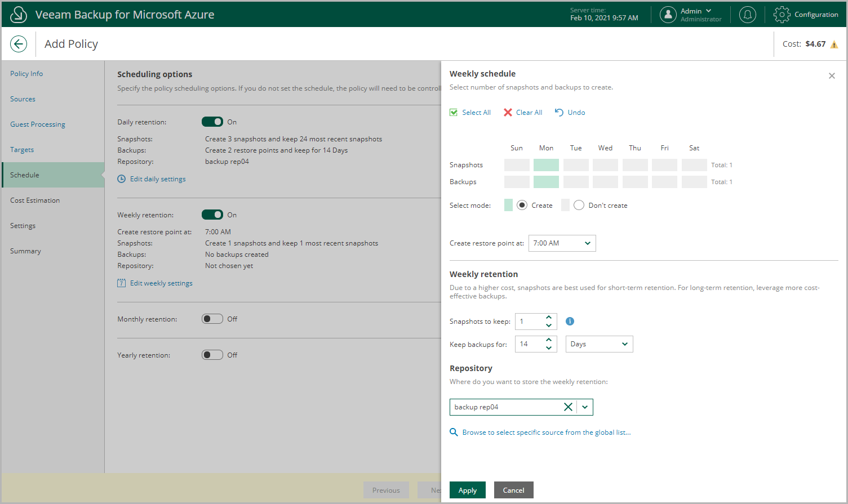Enable Yearly retention switch

[212, 355]
